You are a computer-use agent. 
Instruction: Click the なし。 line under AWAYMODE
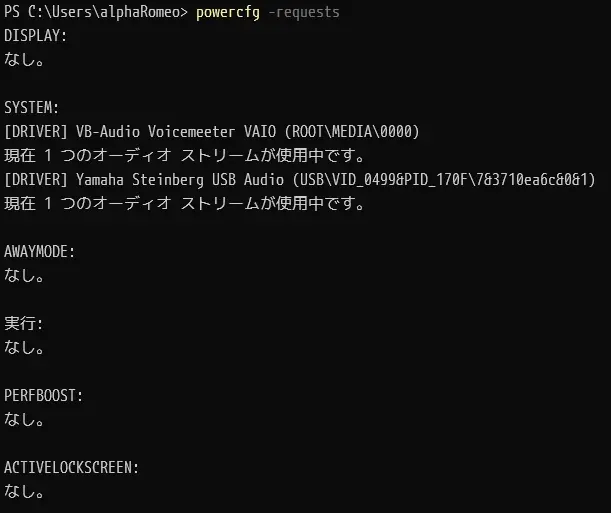click(24, 276)
